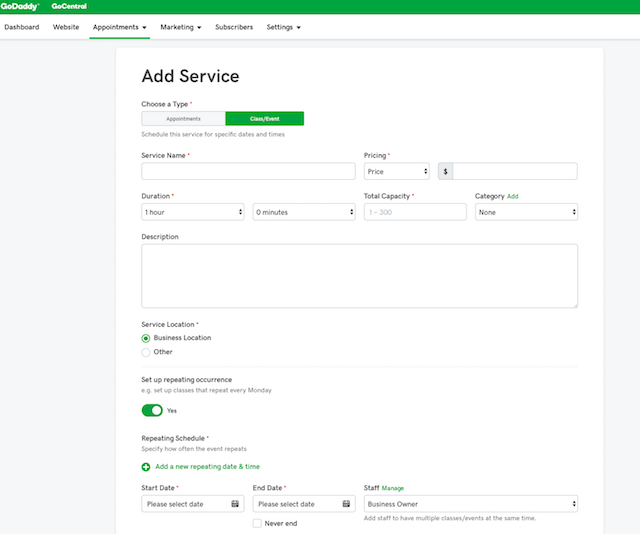Click the Manage staff link
The height and width of the screenshot is (534, 640).
click(393, 488)
